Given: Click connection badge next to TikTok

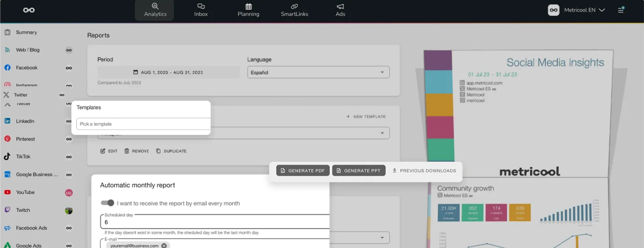Looking at the screenshot, I should point(69,157).
